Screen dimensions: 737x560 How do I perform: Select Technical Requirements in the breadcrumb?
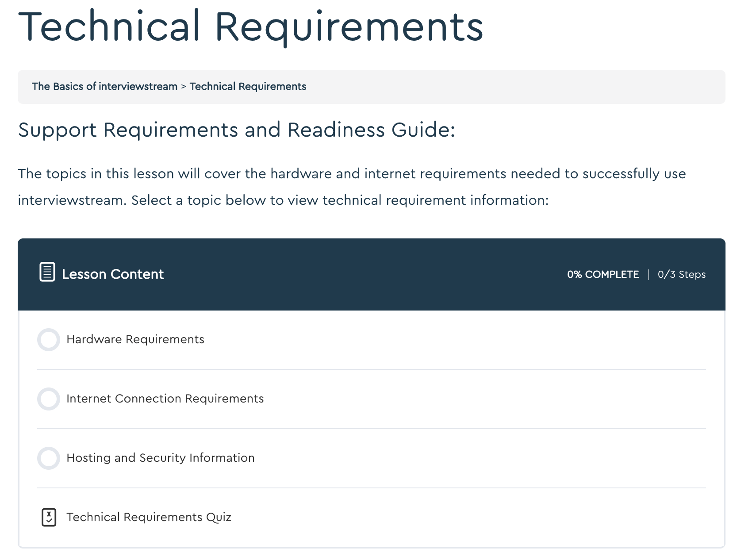click(x=248, y=87)
